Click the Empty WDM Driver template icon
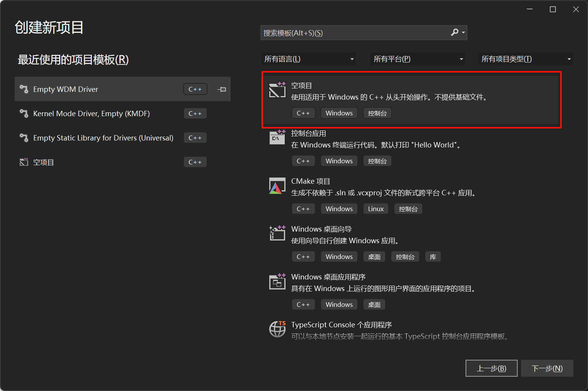This screenshot has height=391, width=588. pos(23,89)
